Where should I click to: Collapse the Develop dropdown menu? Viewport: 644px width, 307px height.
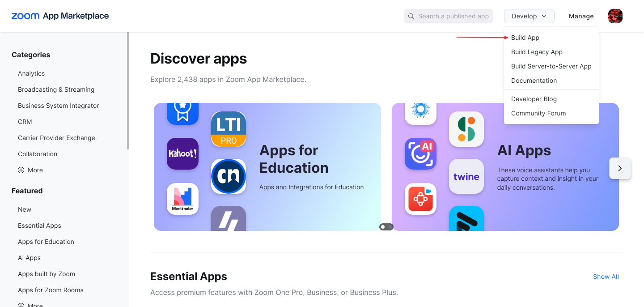click(x=529, y=16)
